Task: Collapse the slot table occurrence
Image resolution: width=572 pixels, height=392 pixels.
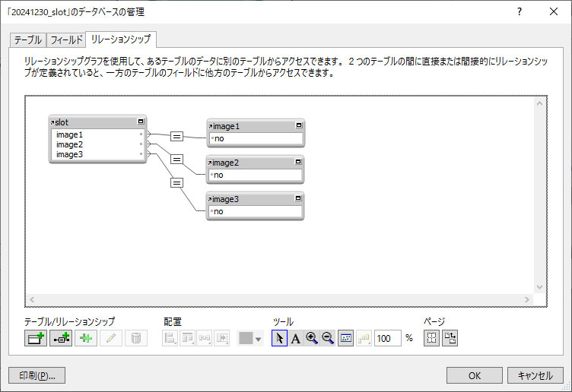Action: click(x=141, y=122)
